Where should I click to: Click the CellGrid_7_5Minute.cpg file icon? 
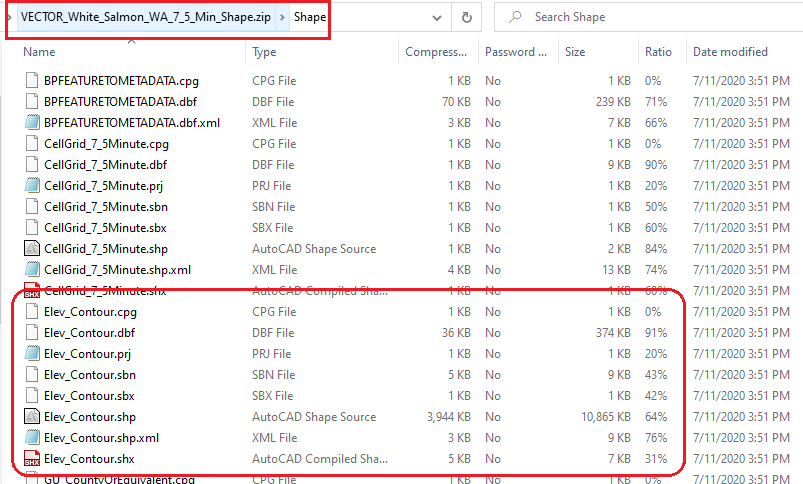pyautogui.click(x=32, y=143)
